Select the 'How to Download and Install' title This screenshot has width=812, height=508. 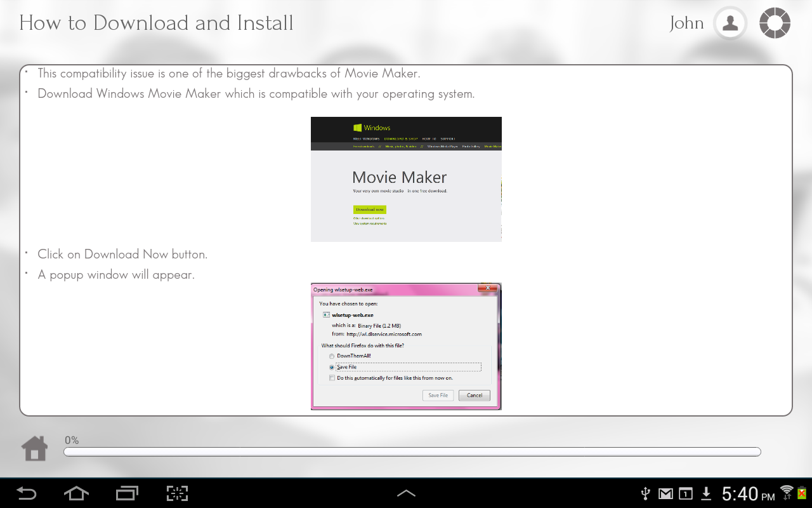point(156,23)
